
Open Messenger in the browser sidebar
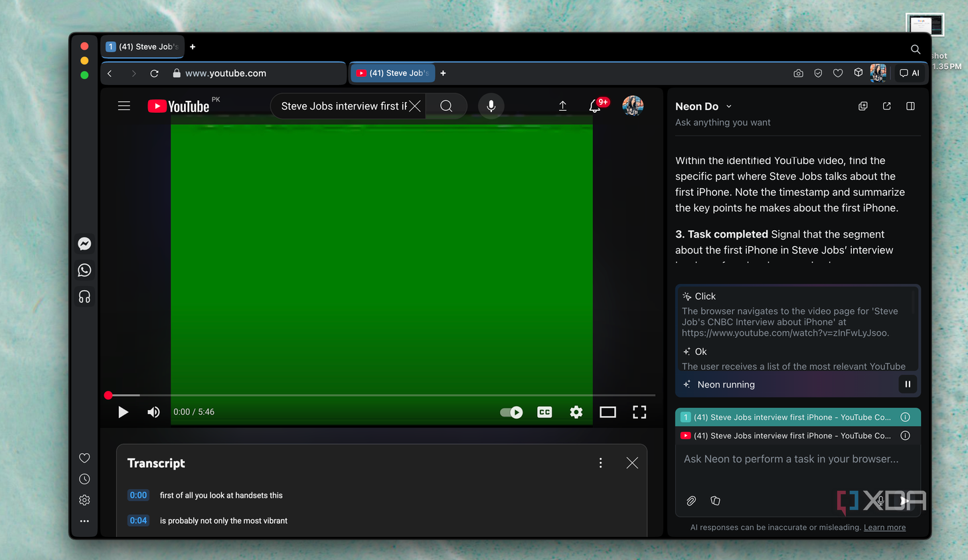[84, 244]
